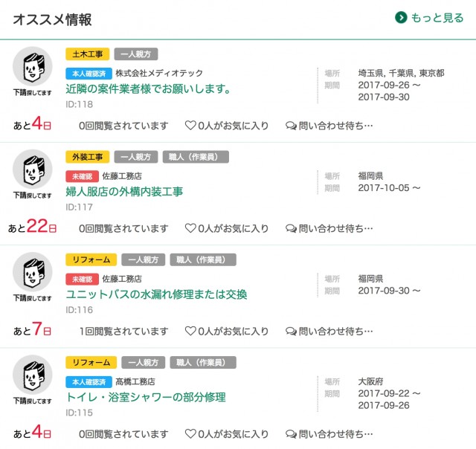Click the avatar icon for 婦人服店 listing

pos(33,169)
